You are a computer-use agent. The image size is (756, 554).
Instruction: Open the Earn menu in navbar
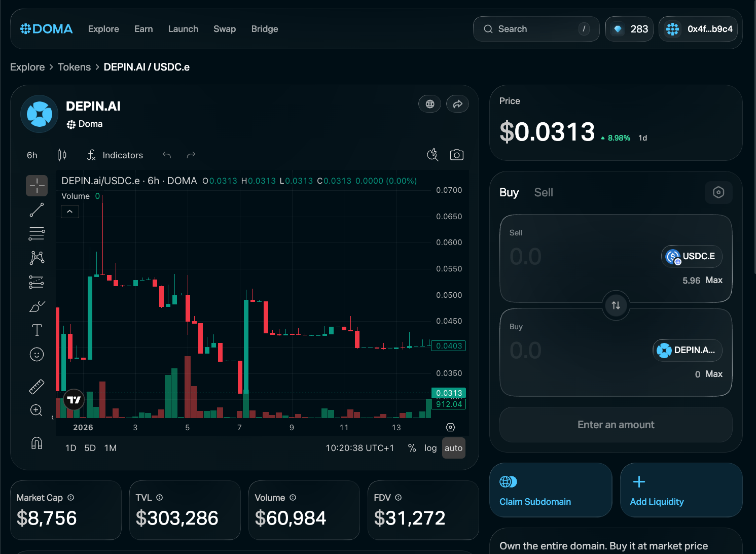143,29
